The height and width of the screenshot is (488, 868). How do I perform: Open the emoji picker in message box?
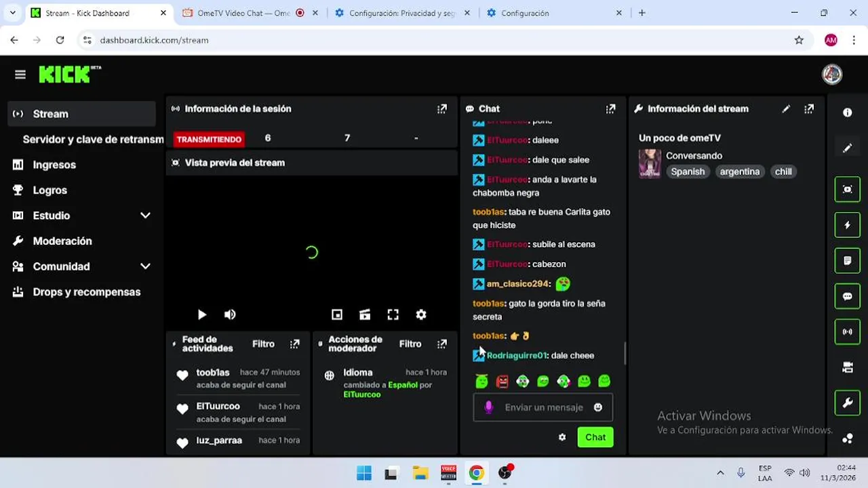click(x=598, y=407)
